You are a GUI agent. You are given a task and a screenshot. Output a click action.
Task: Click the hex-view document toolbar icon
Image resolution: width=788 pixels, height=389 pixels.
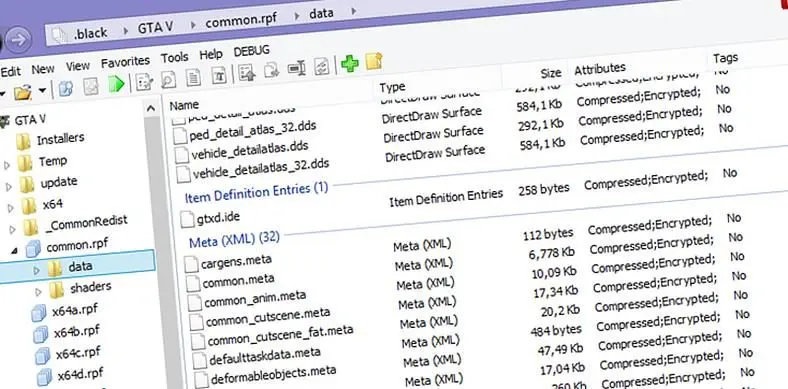click(219, 75)
